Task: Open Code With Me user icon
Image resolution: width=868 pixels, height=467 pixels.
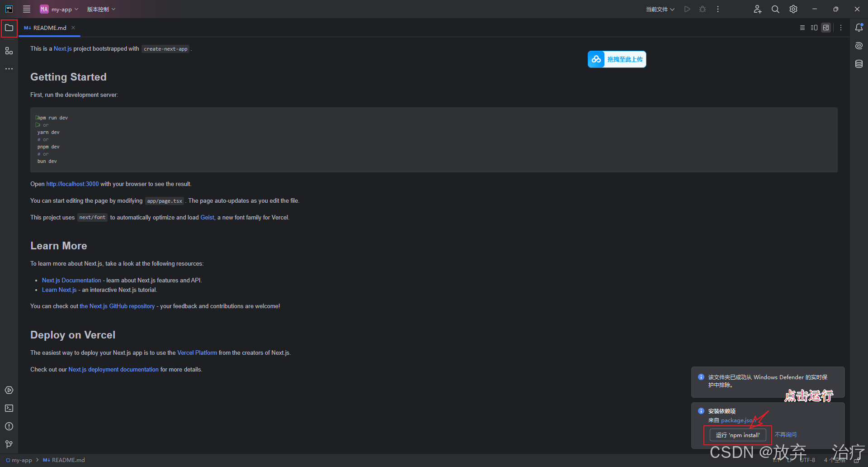Action: [758, 9]
